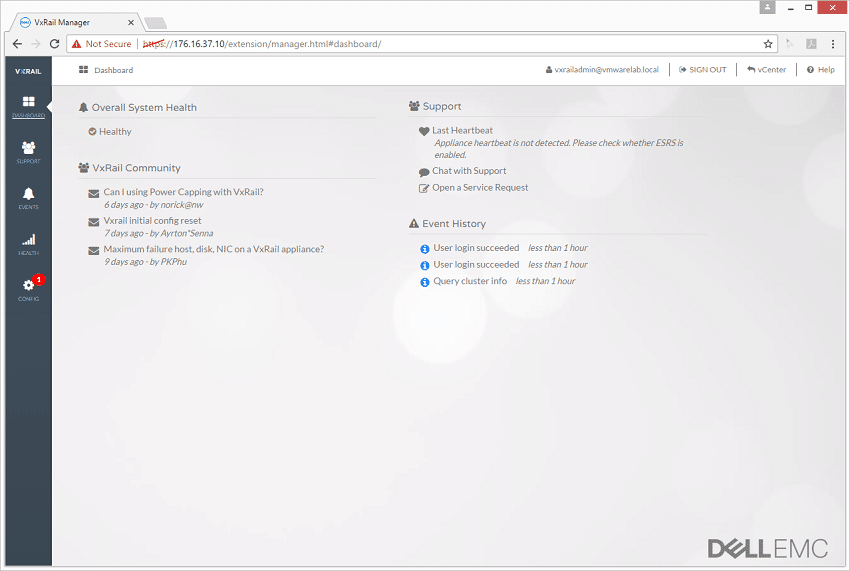Open the Config gear in sidebar
Image resolution: width=850 pixels, height=571 pixels.
click(x=28, y=285)
